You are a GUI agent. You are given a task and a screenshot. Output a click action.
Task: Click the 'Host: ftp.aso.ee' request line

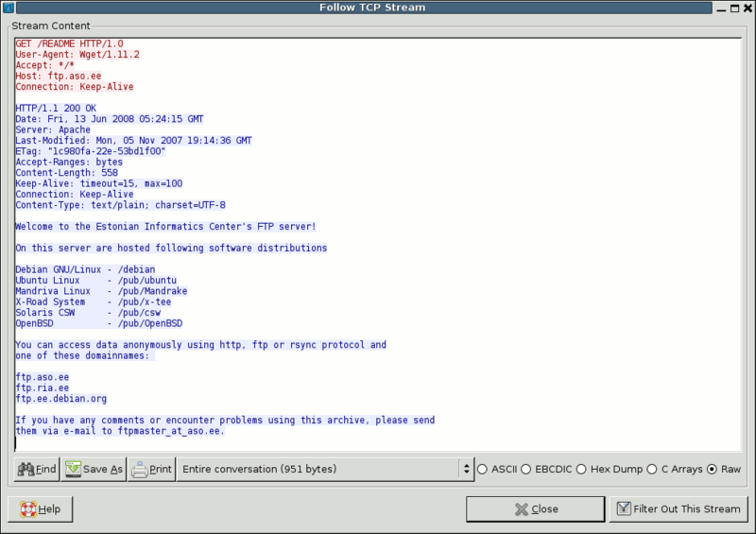[x=59, y=77]
